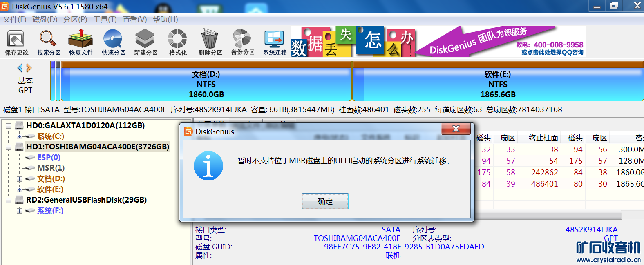
Task: Open the Partition (分区) menu
Action: click(75, 19)
